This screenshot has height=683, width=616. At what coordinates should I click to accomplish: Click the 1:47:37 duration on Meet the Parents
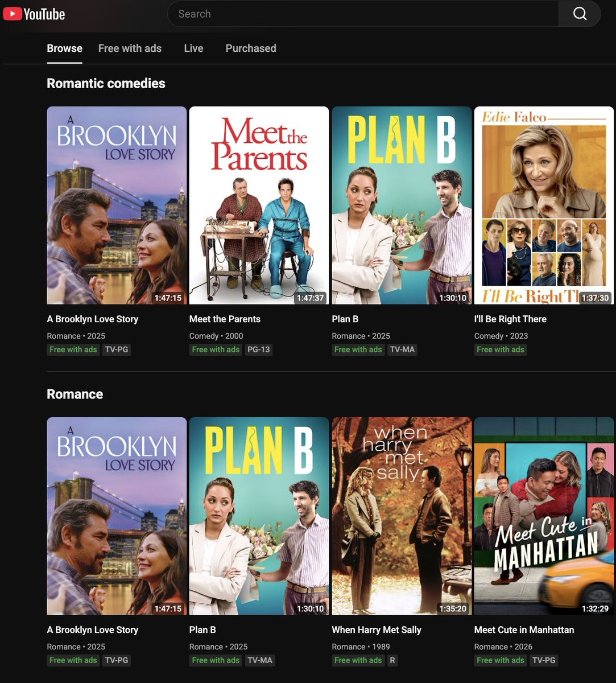[x=310, y=298]
